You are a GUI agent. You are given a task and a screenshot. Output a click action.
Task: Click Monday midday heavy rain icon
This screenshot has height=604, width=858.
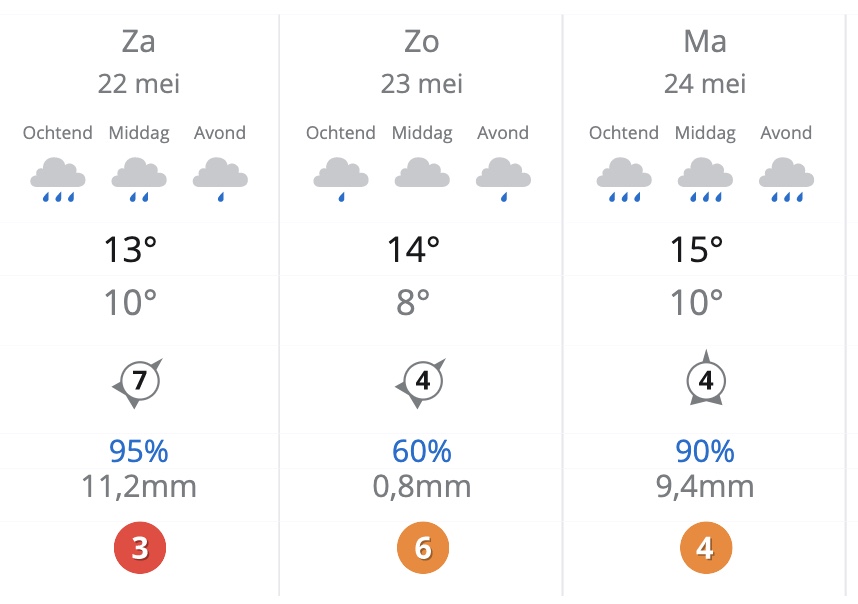pos(705,178)
